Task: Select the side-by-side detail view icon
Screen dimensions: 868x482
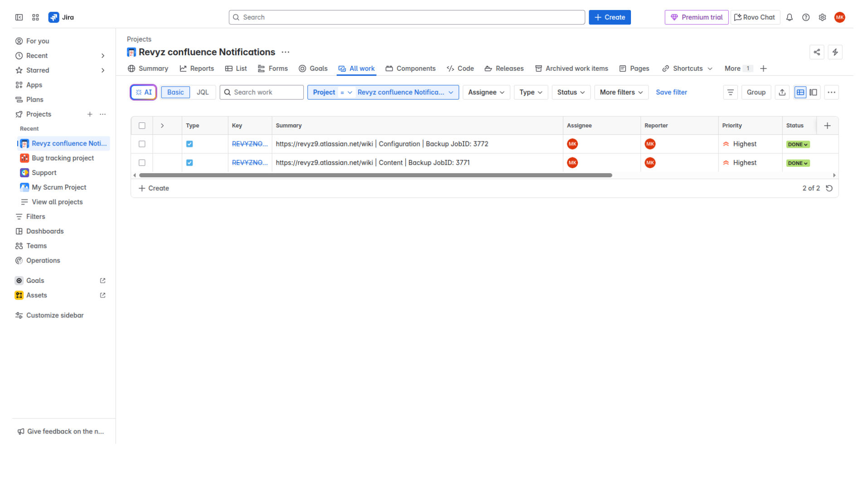Action: click(x=814, y=92)
